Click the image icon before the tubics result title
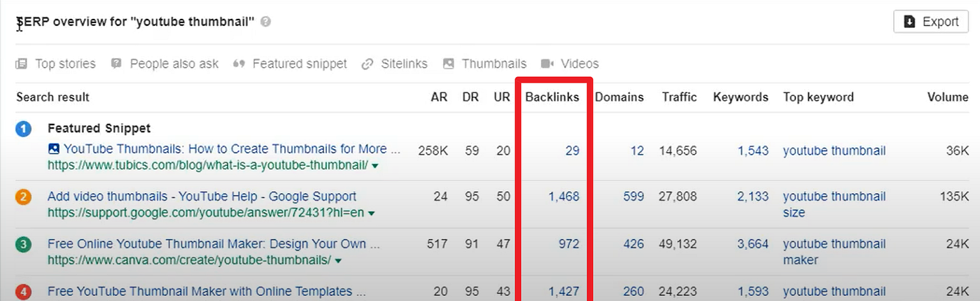Image resolution: width=980 pixels, height=301 pixels. tap(54, 149)
